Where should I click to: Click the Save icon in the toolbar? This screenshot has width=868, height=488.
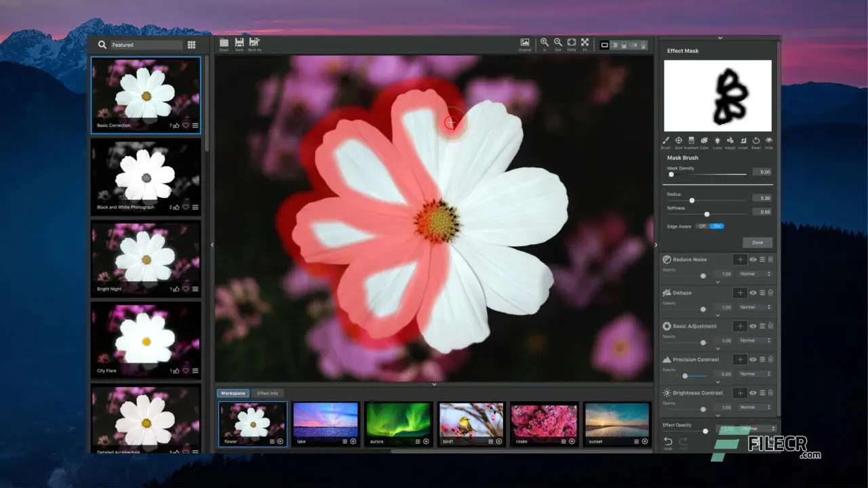(x=239, y=43)
